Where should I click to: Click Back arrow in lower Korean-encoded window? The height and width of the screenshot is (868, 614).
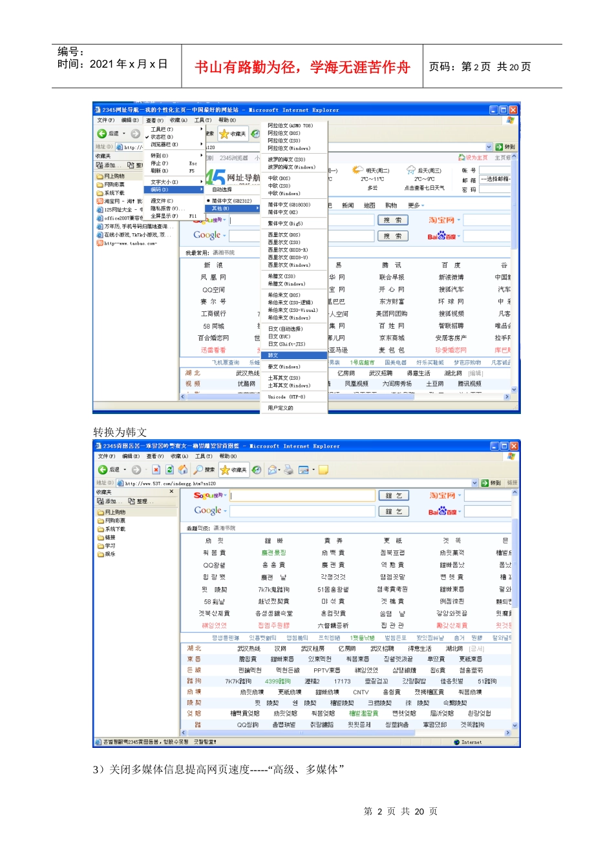click(x=103, y=470)
